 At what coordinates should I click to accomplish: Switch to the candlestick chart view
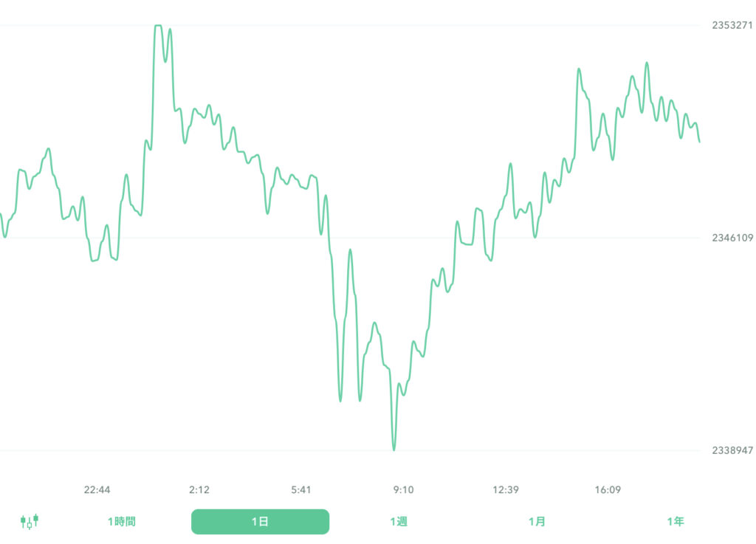coord(30,521)
